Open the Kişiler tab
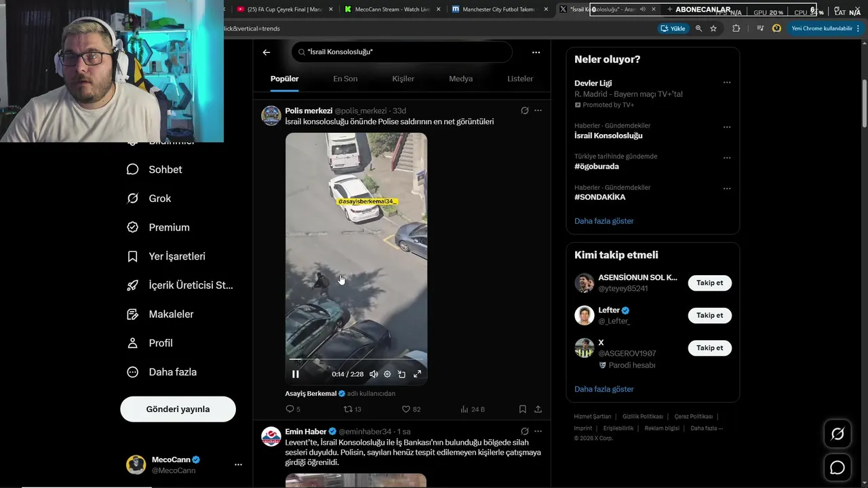Screen dimensions: 868x488 pos(403,79)
